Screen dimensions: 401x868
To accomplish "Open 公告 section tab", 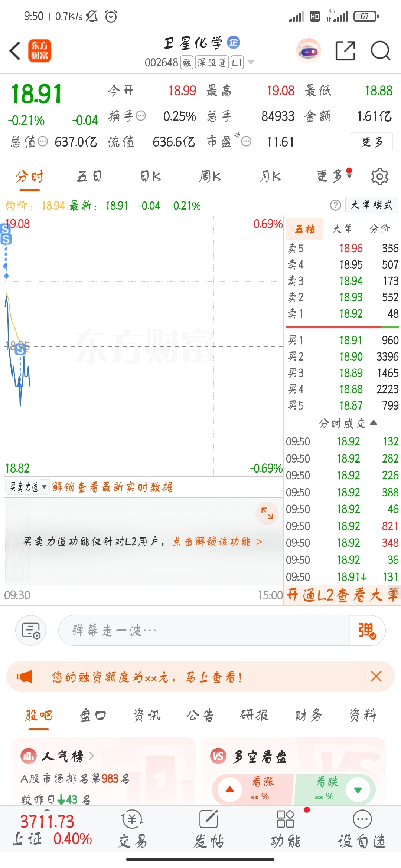I will click(x=200, y=715).
